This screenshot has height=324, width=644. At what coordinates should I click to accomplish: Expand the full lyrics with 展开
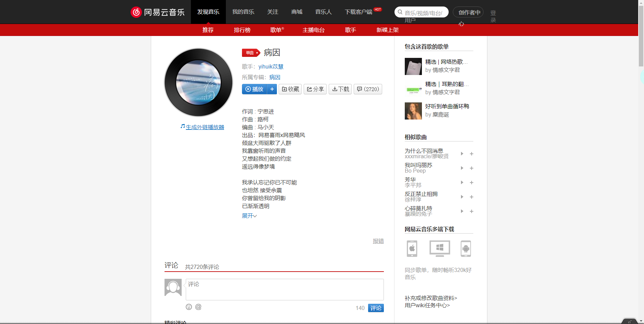249,215
